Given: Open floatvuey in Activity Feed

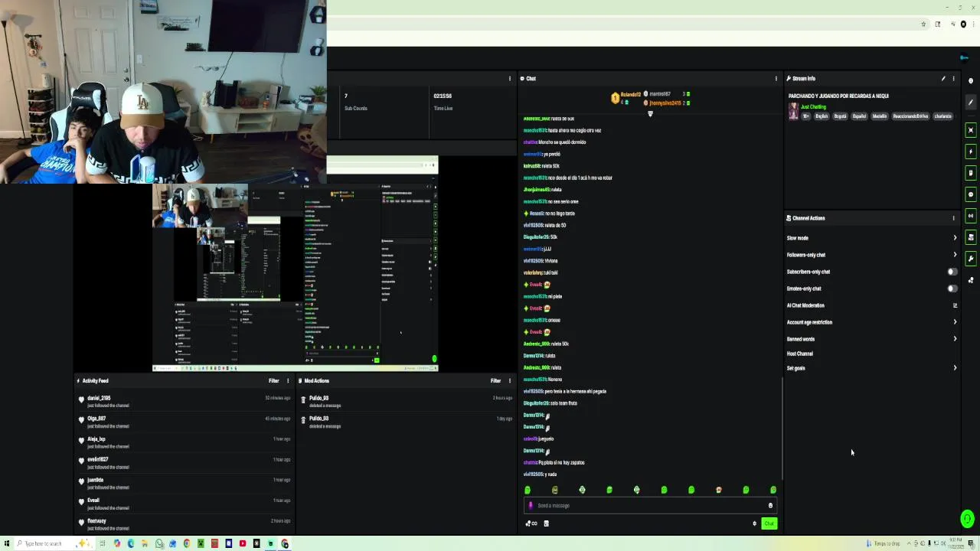Looking at the screenshot, I should click(96, 520).
